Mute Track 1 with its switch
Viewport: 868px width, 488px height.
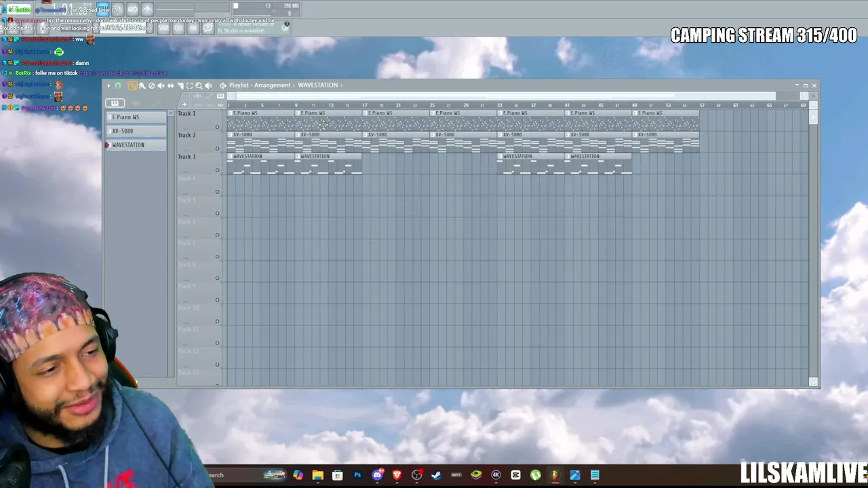(218, 127)
